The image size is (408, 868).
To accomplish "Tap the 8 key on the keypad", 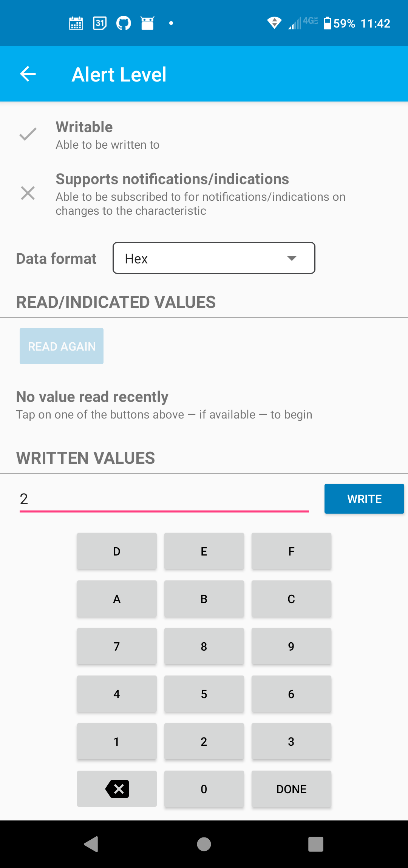I will 204,646.
